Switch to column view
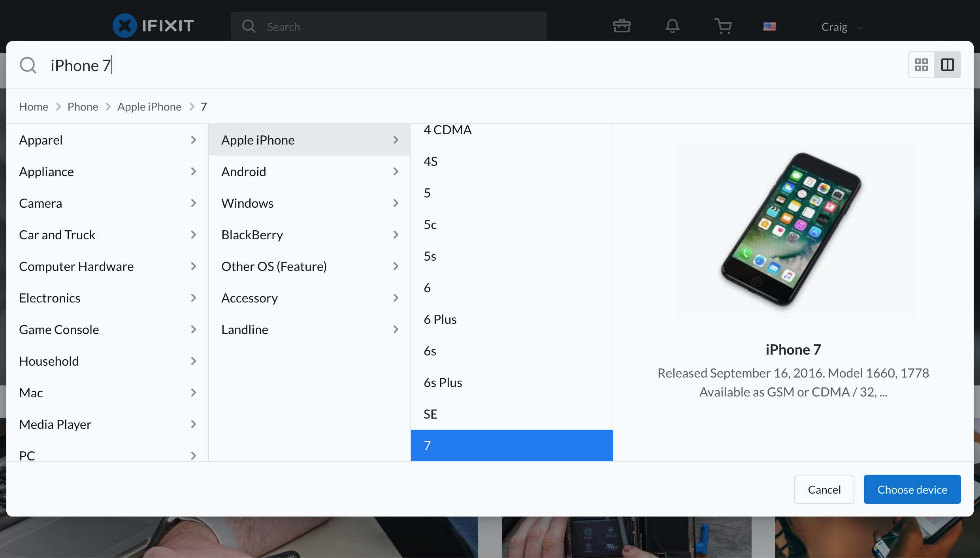The height and width of the screenshot is (558, 980). [x=948, y=65]
